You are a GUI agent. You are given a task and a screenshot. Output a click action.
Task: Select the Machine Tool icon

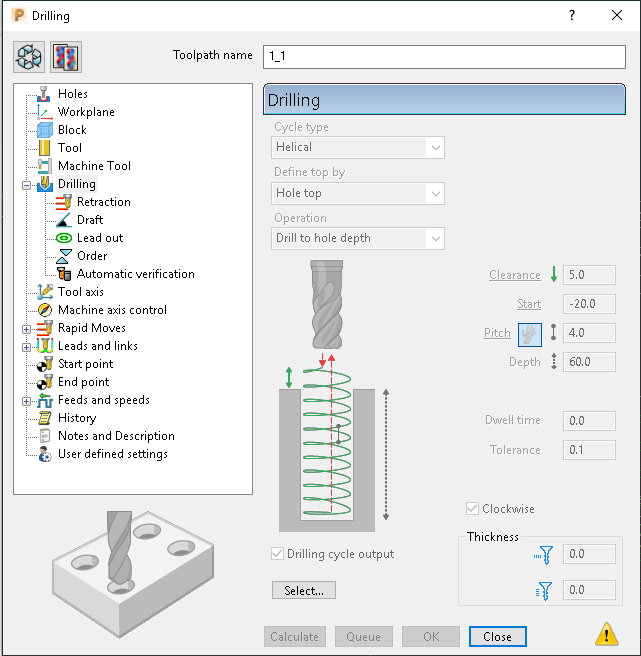pos(44,166)
